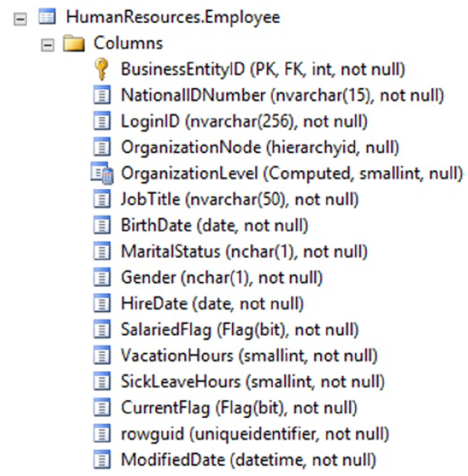Image resolution: width=468 pixels, height=476 pixels.
Task: Select Gender (nchar(1), not null) row
Action: point(222,278)
